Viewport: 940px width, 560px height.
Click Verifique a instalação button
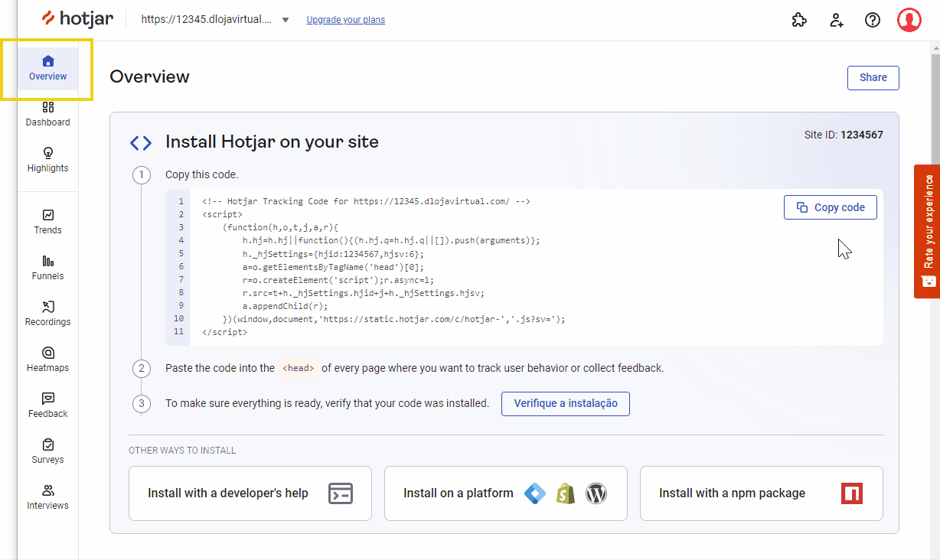(566, 403)
